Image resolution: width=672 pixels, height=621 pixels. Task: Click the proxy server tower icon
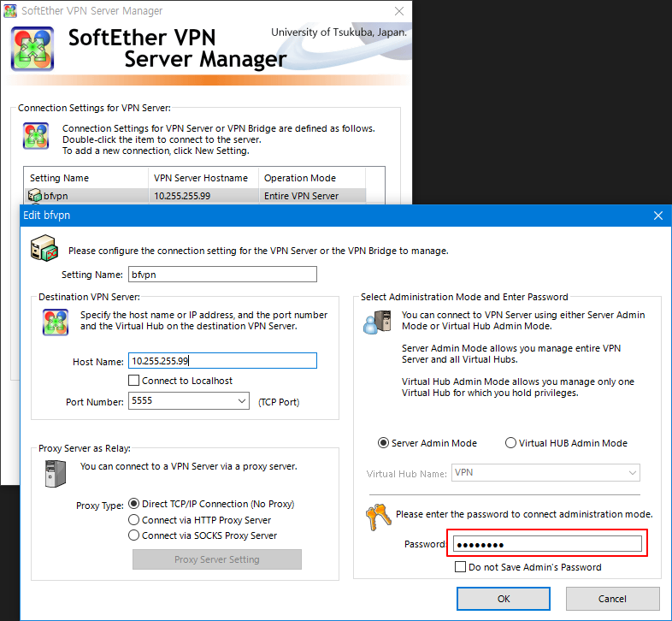click(x=56, y=474)
